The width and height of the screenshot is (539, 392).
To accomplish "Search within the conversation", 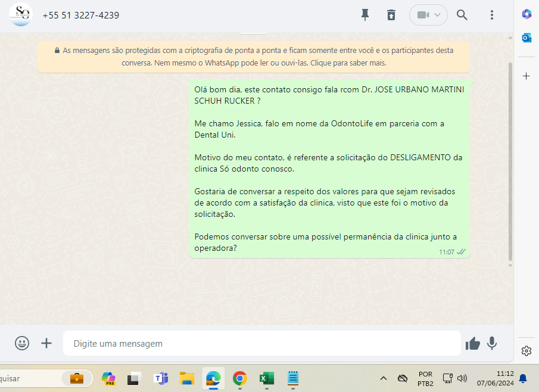I will pos(462,15).
